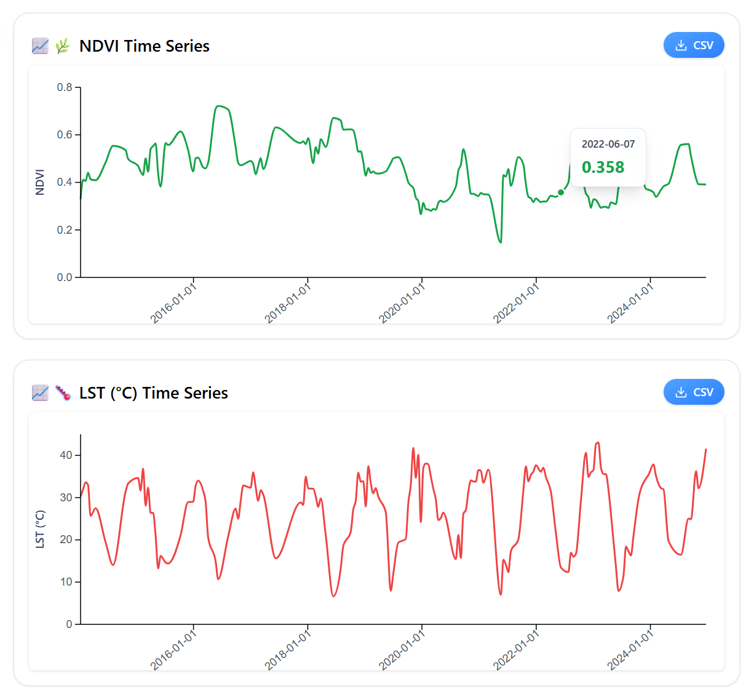754x700 pixels.
Task: Click the tooltip date 2022-06-07
Action: pyautogui.click(x=608, y=144)
